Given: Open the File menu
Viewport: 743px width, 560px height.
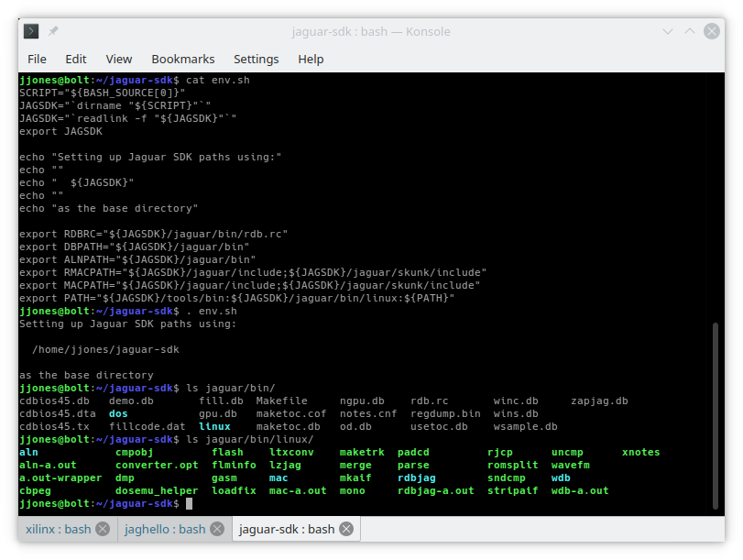Looking at the screenshot, I should 37,59.
